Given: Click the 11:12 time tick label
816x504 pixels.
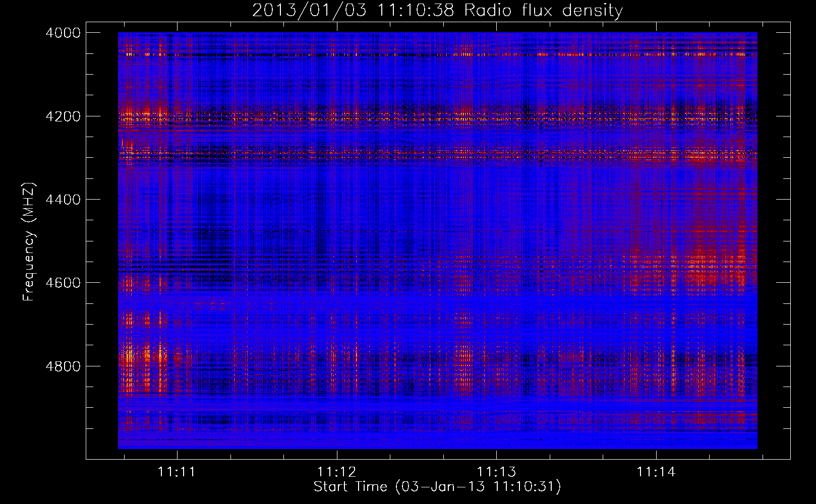Looking at the screenshot, I should point(336,472).
